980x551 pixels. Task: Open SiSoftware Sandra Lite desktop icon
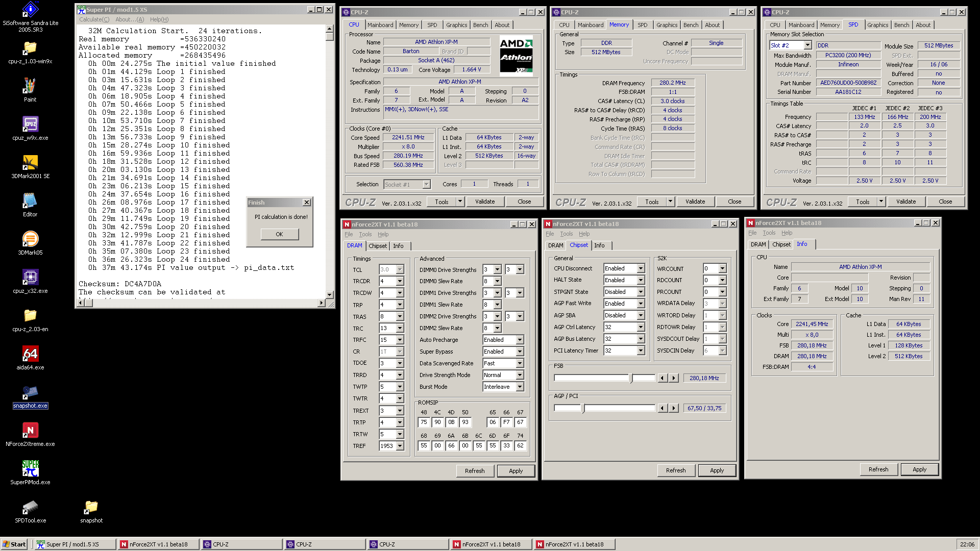(30, 17)
